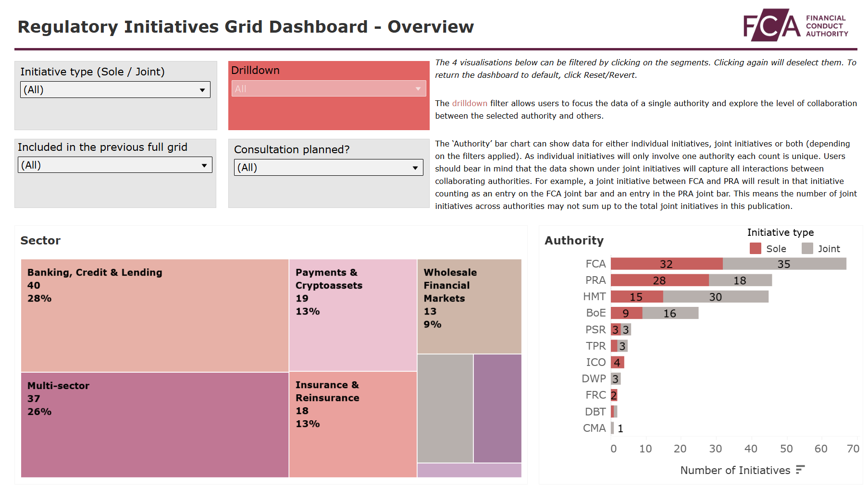Select the Banking, Credit & Lending treemap segment
This screenshot has width=868, height=499.
coord(154,315)
